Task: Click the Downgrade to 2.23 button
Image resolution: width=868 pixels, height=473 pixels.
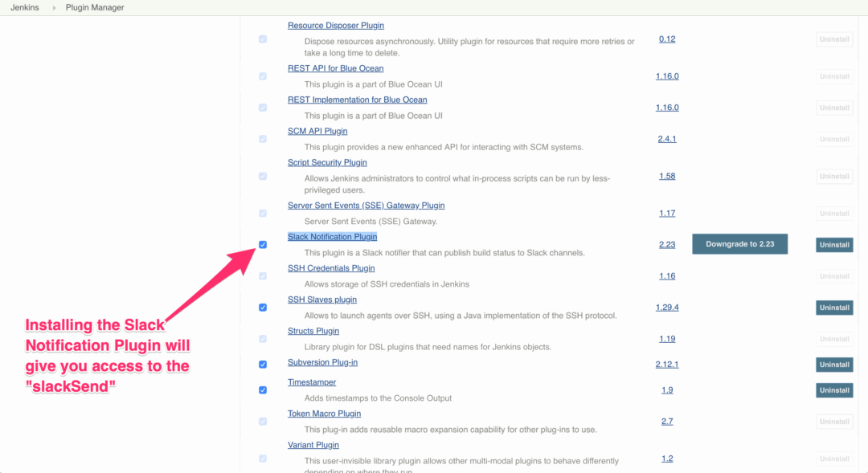Action: 739,244
